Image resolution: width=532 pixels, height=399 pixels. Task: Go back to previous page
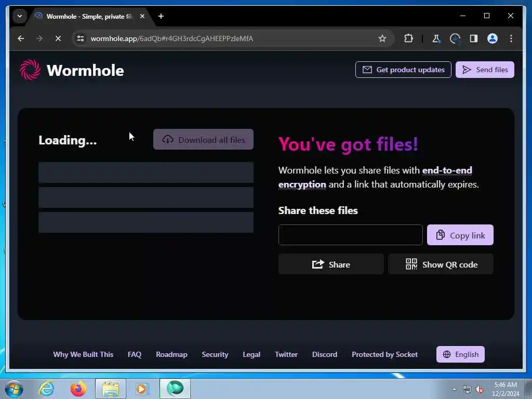tap(21, 38)
